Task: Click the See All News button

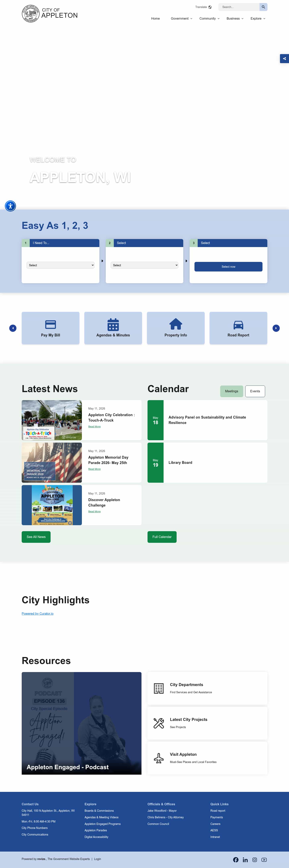Action: (x=36, y=537)
